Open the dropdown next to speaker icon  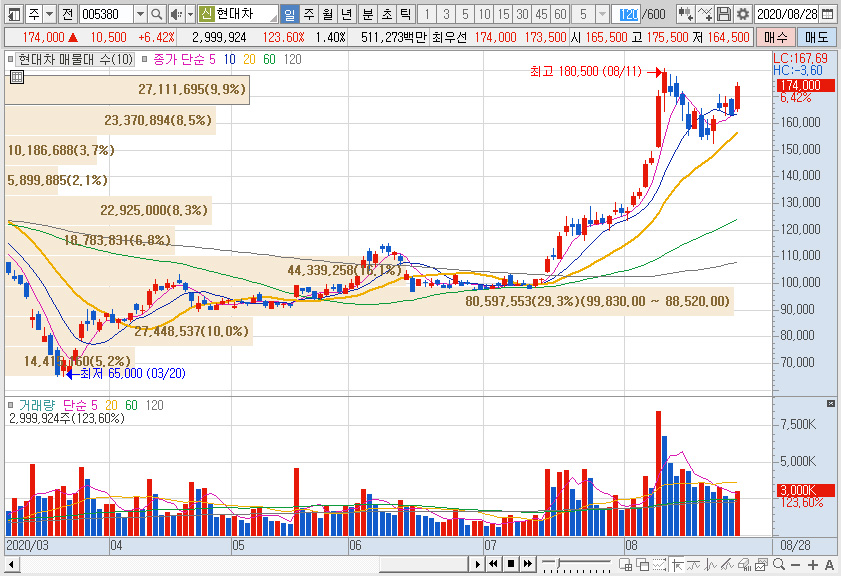point(190,14)
